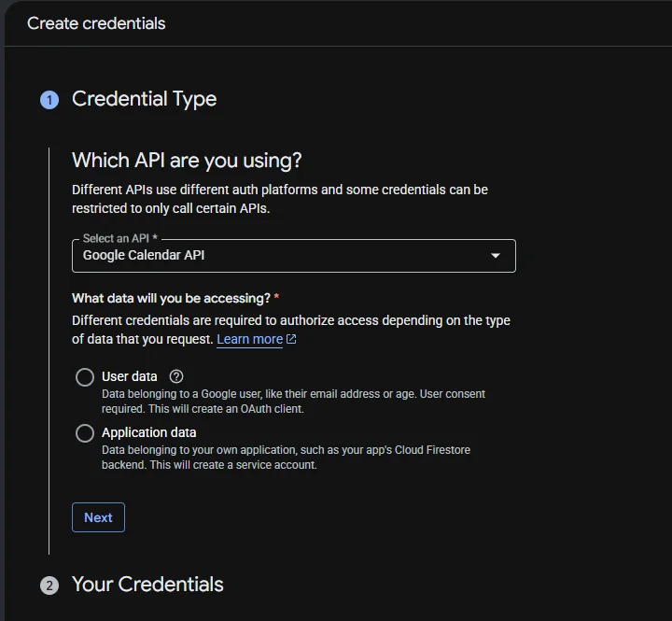Click the Your Credentials step heading

(147, 585)
